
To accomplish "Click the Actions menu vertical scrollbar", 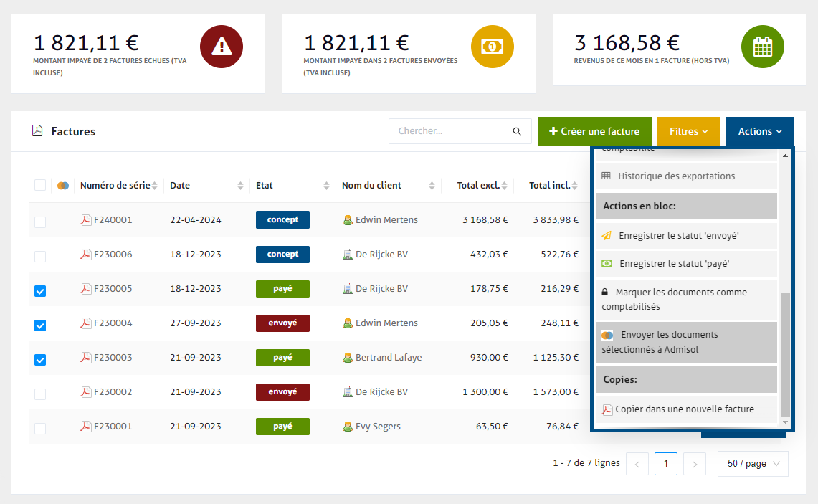I will pyautogui.click(x=785, y=353).
